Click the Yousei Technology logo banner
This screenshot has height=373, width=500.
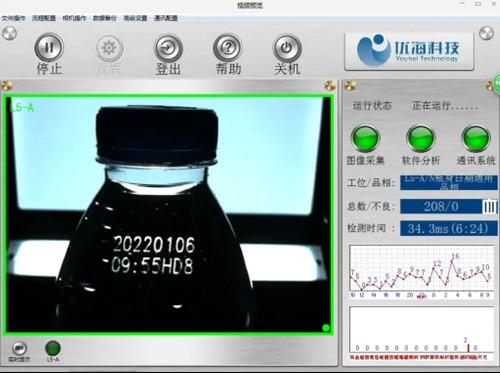(409, 51)
